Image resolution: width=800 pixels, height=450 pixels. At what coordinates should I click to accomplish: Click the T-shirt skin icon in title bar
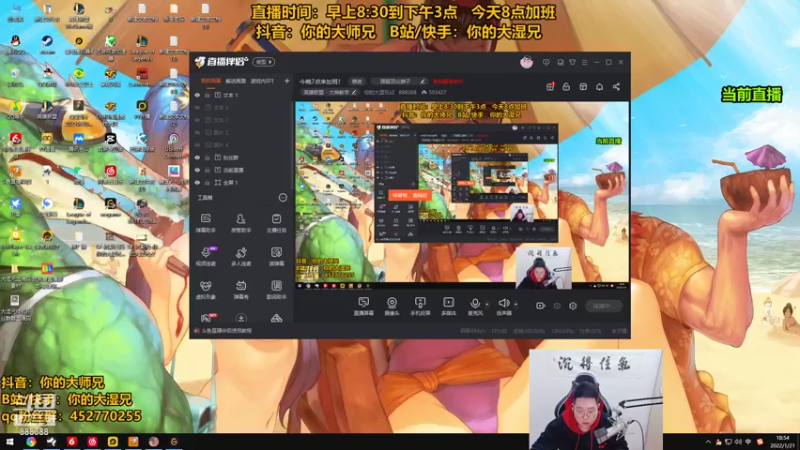[x=572, y=62]
